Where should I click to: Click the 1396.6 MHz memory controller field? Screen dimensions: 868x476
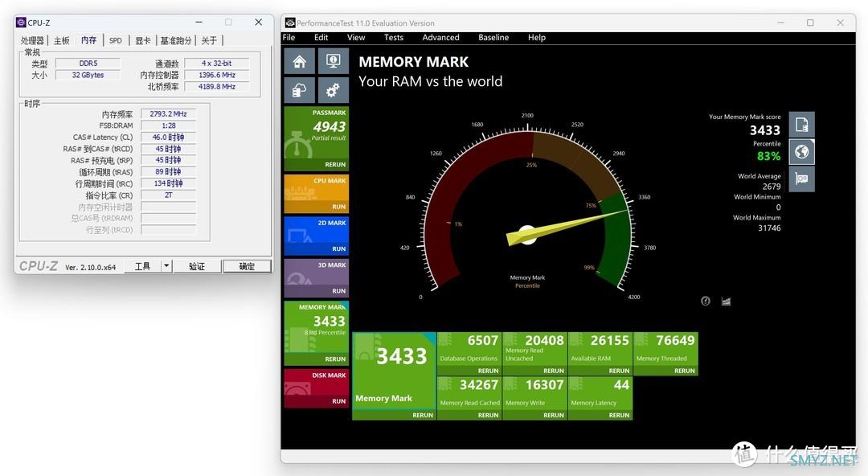[217, 75]
